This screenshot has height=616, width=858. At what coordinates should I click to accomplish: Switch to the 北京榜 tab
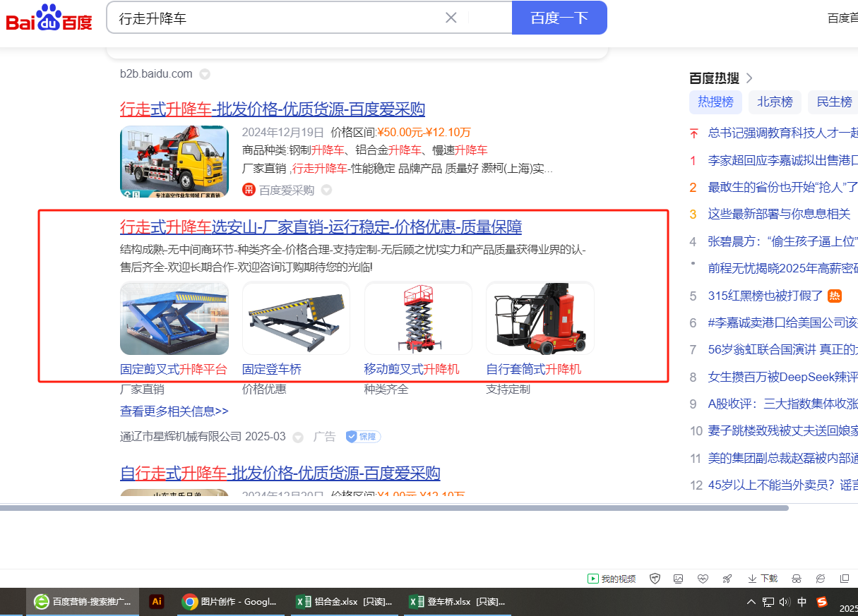[x=775, y=102]
